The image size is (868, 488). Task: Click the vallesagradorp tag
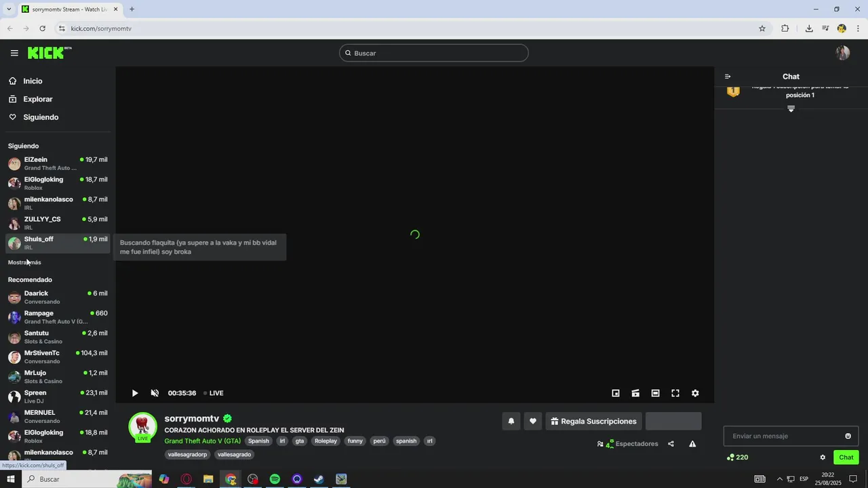point(187,454)
